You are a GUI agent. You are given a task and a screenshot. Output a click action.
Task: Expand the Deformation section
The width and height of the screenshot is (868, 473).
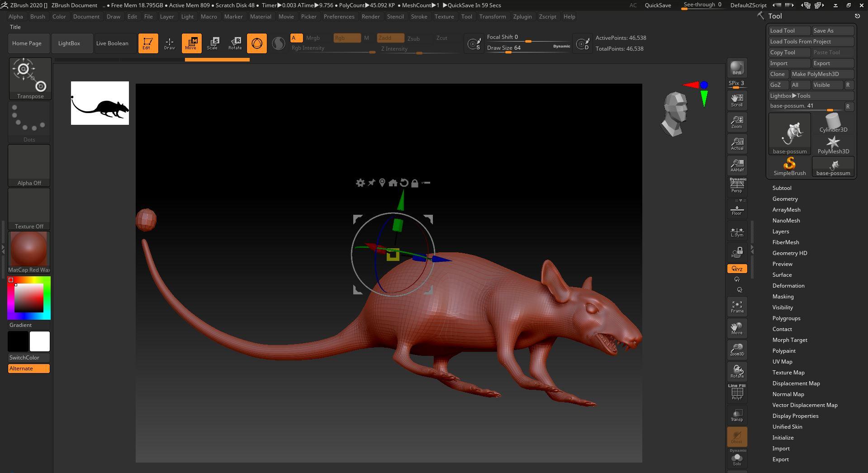click(x=788, y=286)
